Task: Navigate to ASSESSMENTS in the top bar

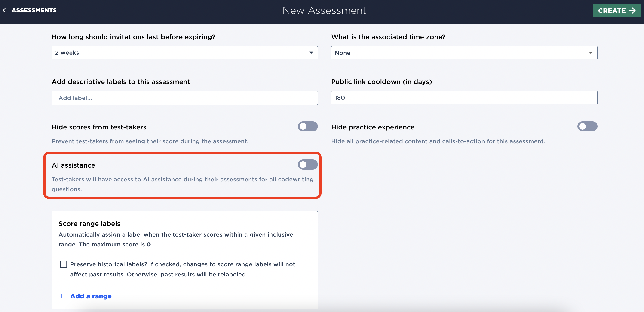Action: pyautogui.click(x=34, y=10)
